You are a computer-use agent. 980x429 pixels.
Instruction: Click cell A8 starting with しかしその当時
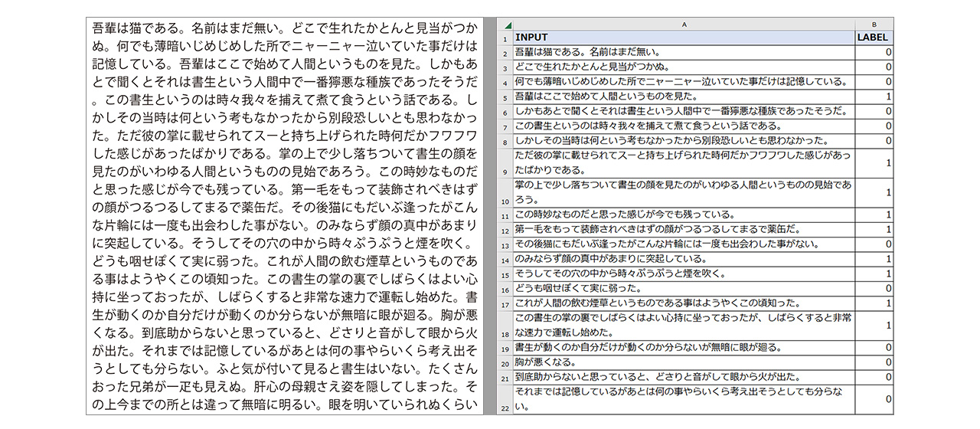pyautogui.click(x=684, y=141)
